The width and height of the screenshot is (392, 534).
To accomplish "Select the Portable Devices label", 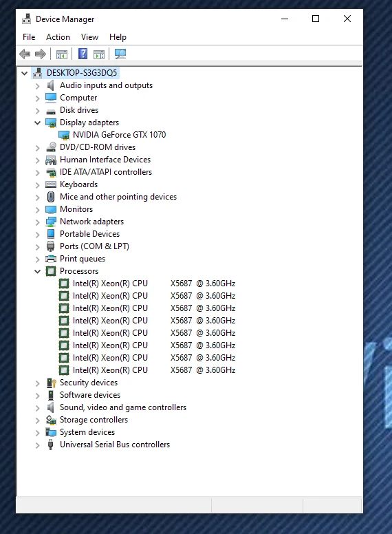I will (x=90, y=234).
